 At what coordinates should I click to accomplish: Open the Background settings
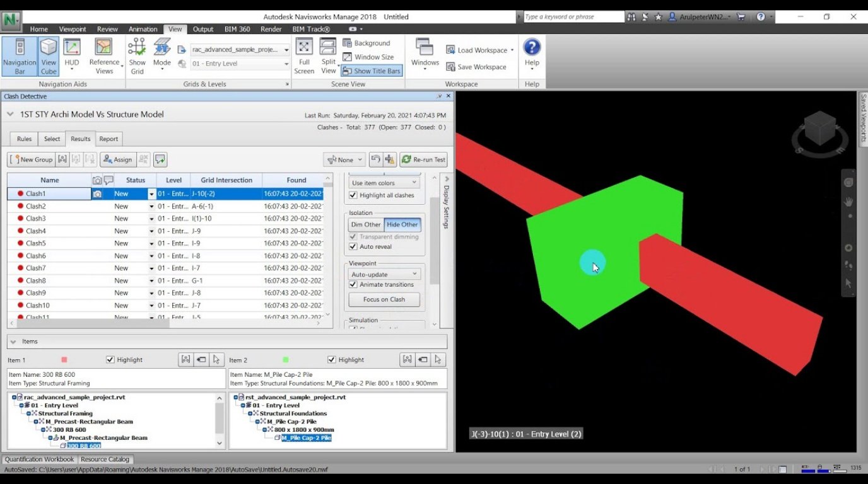(x=367, y=43)
